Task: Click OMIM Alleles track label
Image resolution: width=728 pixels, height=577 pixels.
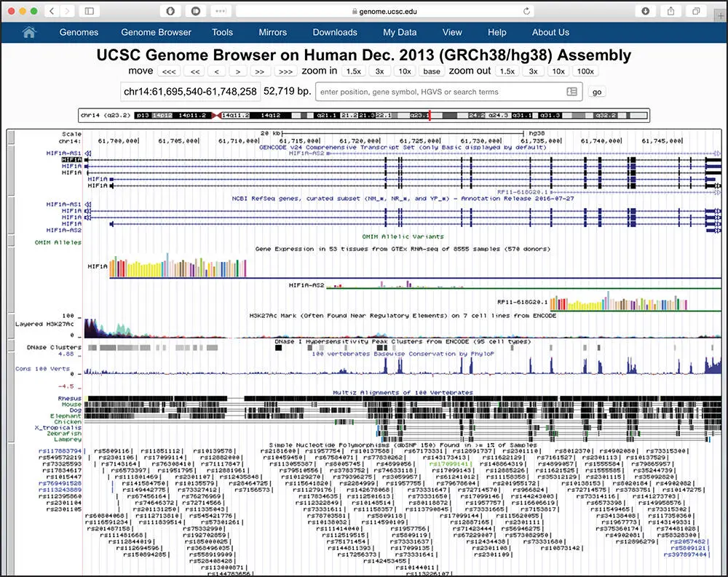Action: pos(58,242)
